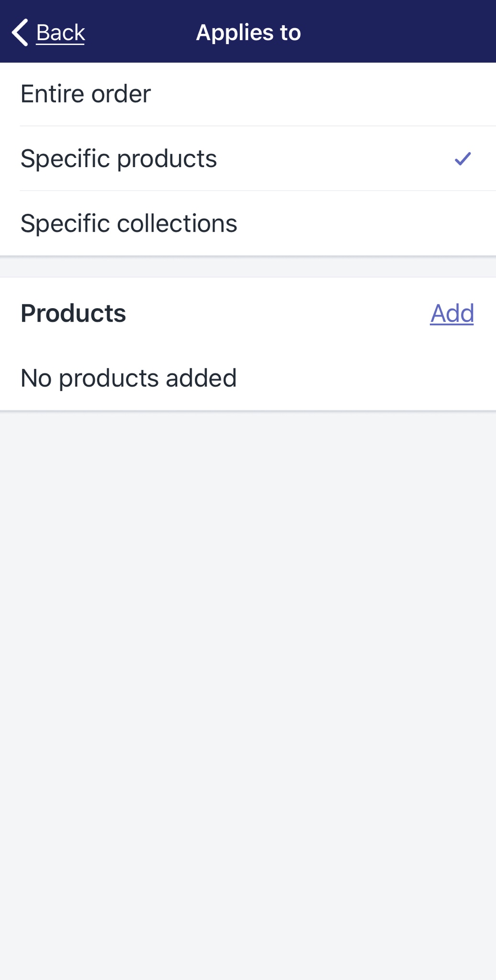Click the word Back in the header
The image size is (496, 980).
[60, 33]
